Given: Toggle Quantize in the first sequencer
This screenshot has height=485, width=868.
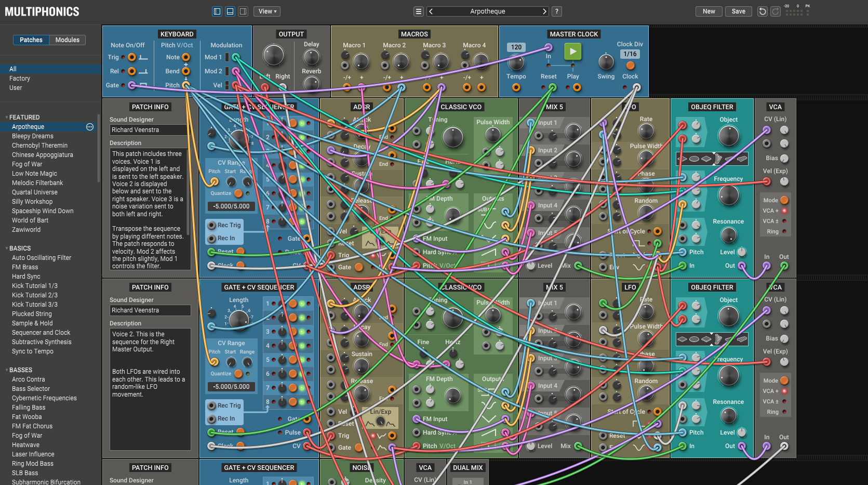Looking at the screenshot, I should (238, 193).
